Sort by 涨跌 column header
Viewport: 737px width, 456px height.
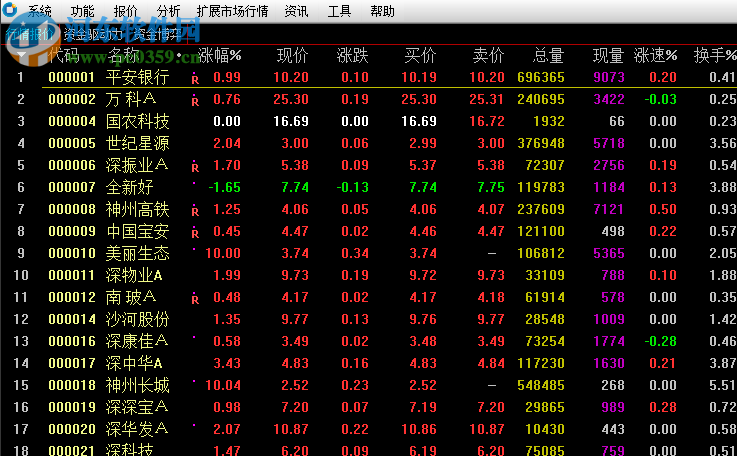(353, 56)
